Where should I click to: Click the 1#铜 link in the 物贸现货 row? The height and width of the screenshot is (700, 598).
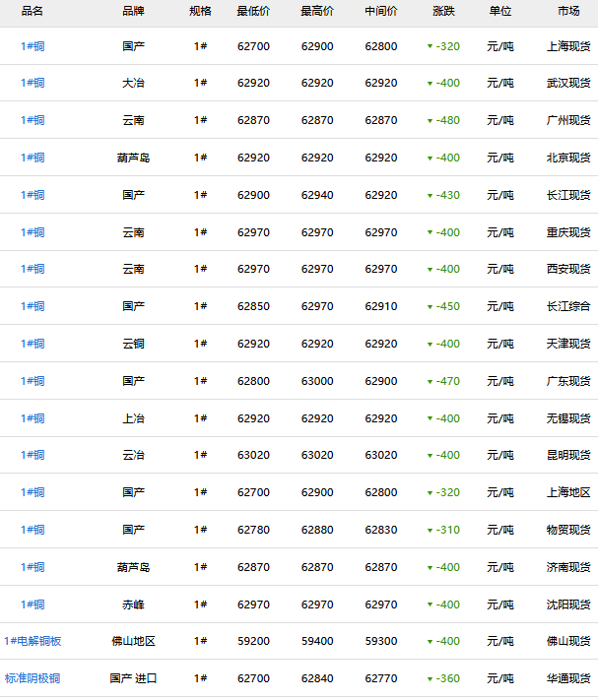pos(33,530)
